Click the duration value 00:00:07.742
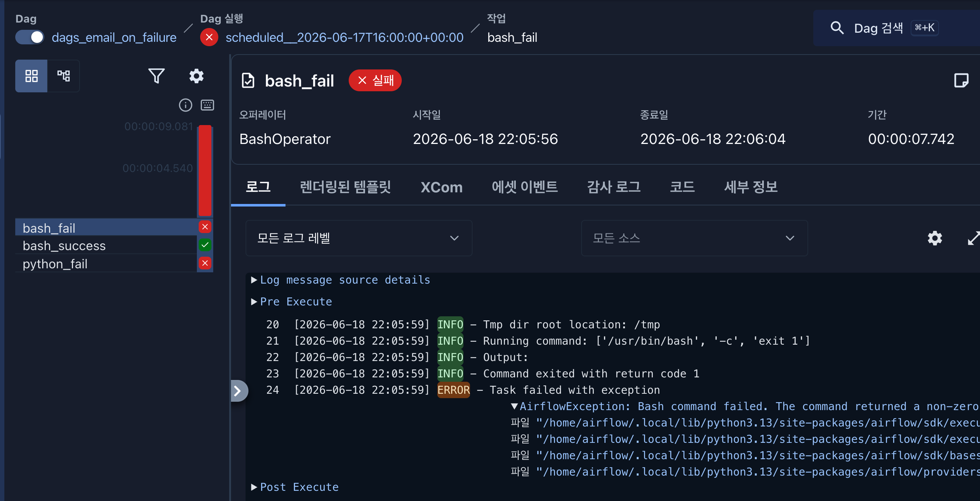Screen dimensions: 980x501 (x=911, y=139)
